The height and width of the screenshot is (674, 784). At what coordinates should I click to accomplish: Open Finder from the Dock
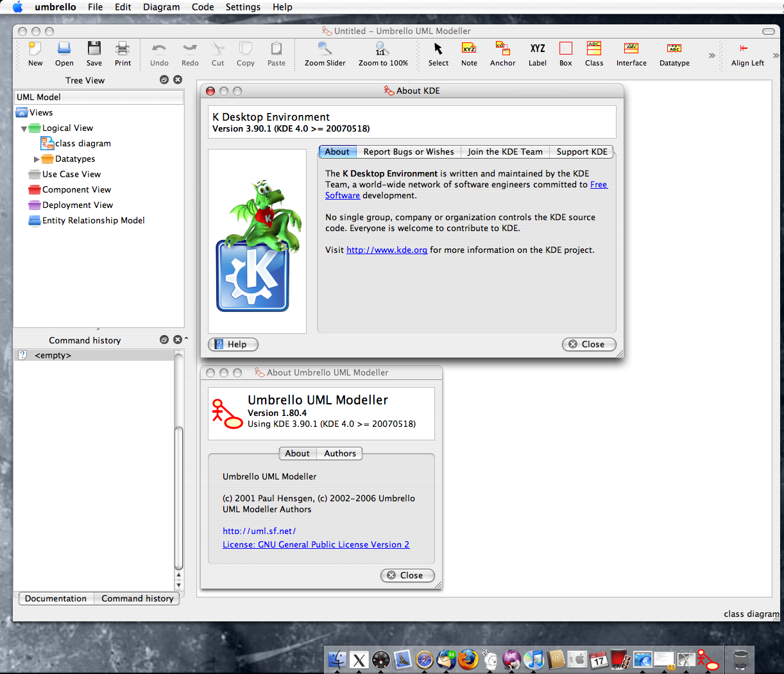[x=337, y=659]
